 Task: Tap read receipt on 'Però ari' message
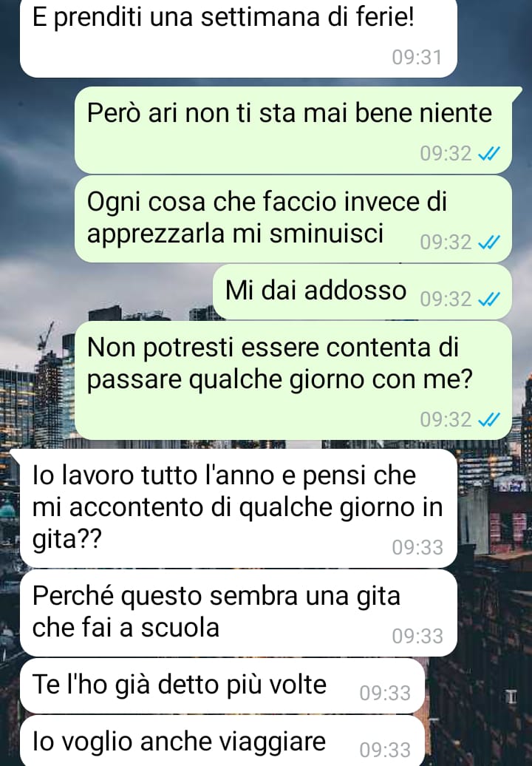point(489,155)
